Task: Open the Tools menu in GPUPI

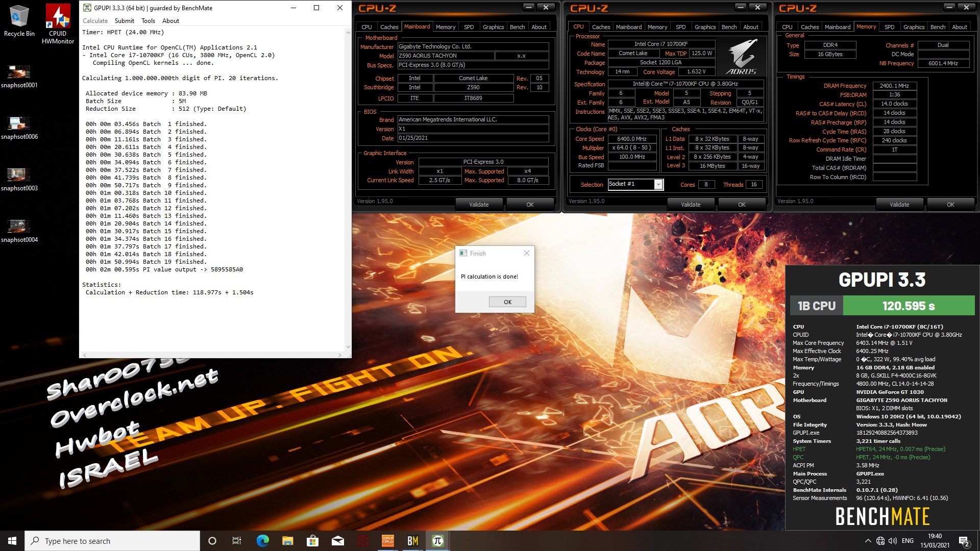Action: 148,21
